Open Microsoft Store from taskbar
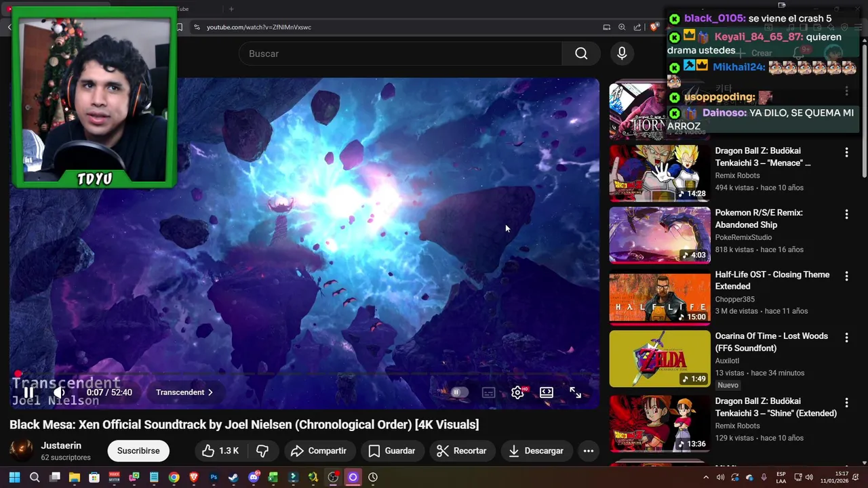Image resolution: width=868 pixels, height=488 pixels. (x=94, y=477)
